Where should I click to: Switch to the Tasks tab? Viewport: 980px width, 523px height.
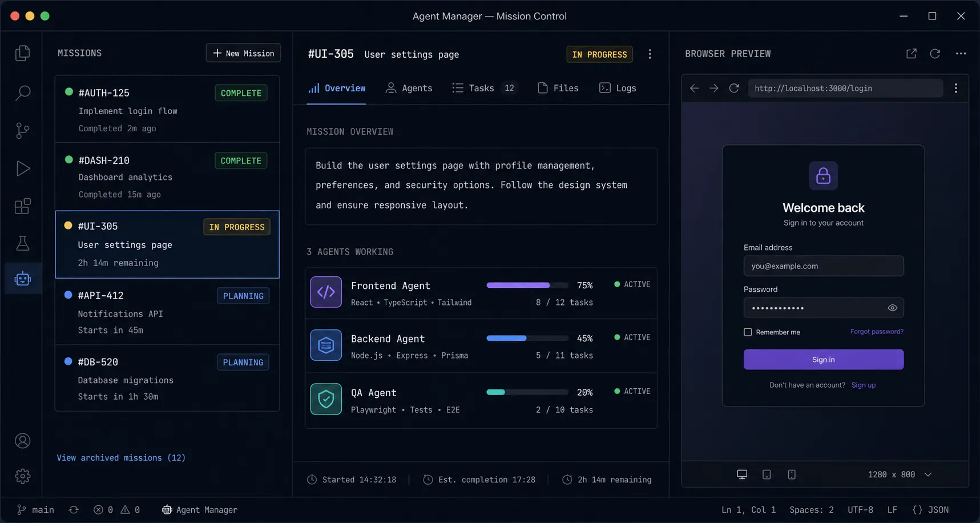pos(484,88)
